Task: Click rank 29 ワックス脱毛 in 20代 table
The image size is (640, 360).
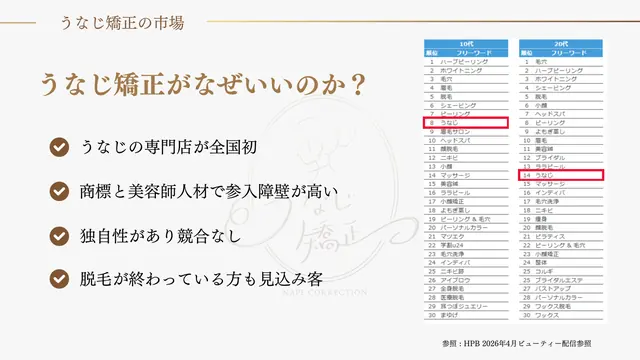Action: tap(561, 306)
